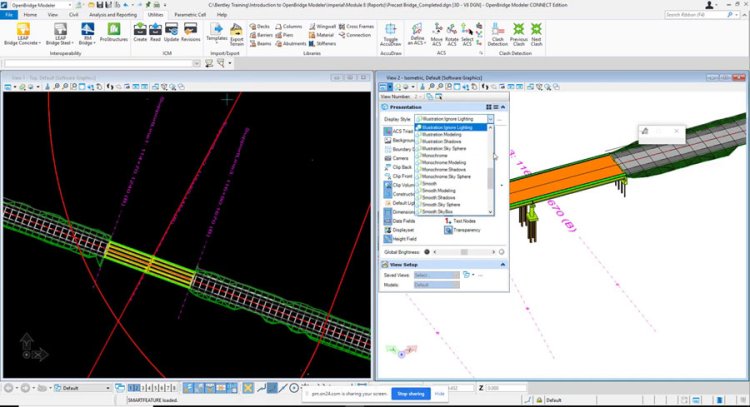The width and height of the screenshot is (750, 407).
Task: Click the Stop sharing button
Action: (x=410, y=394)
